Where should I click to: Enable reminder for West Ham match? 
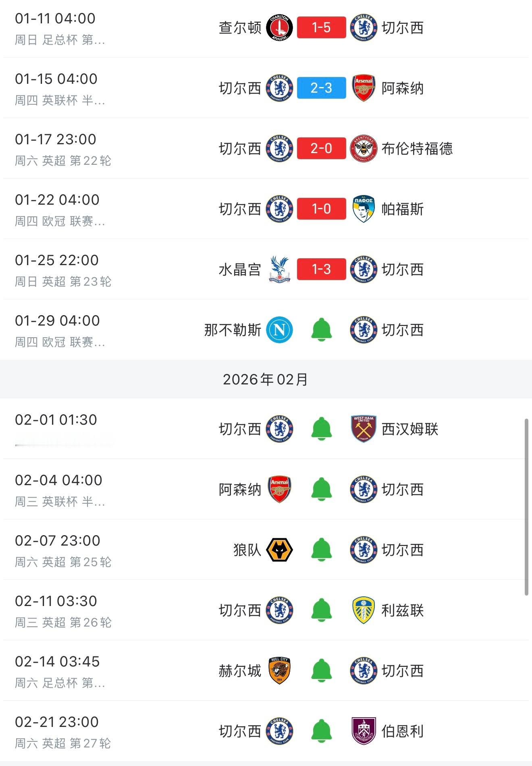point(322,429)
